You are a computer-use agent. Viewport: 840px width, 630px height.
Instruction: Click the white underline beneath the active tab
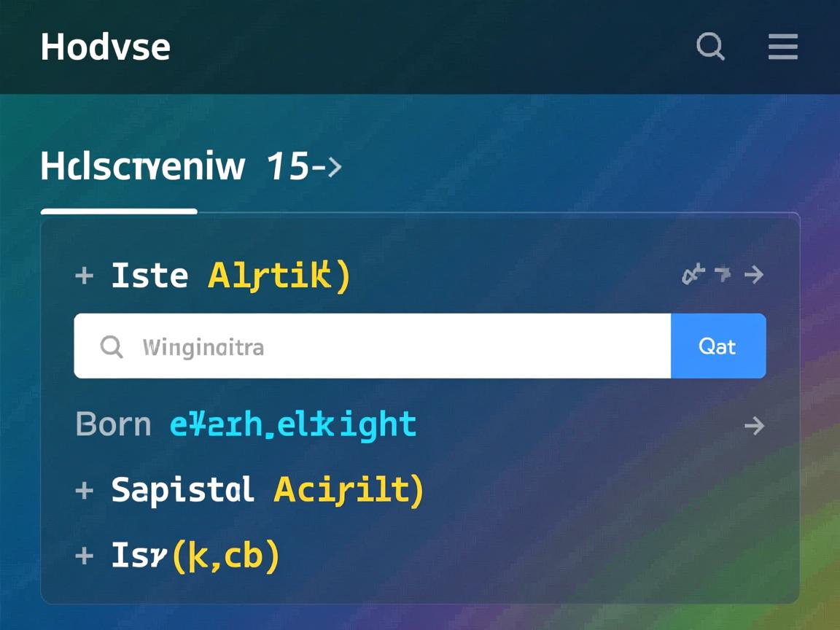[119, 211]
